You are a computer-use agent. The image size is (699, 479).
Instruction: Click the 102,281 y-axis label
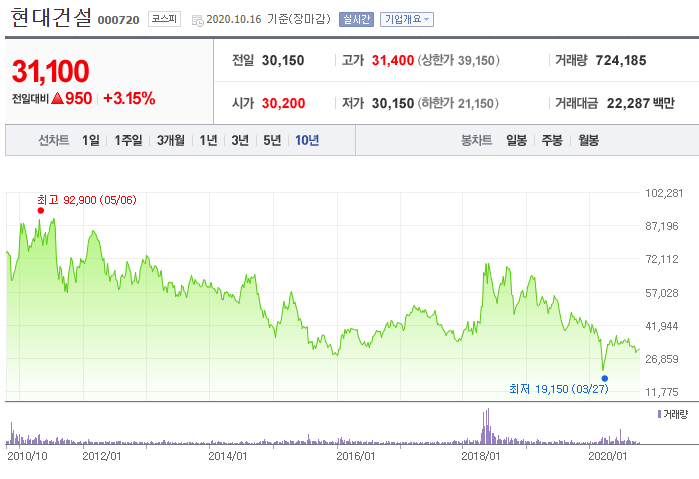(664, 193)
